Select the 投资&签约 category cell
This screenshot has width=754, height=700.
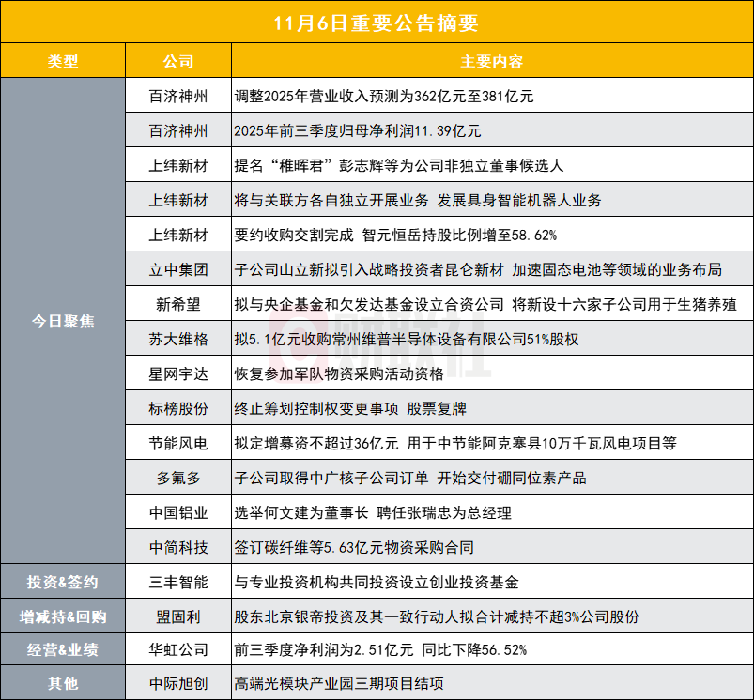[x=63, y=582]
